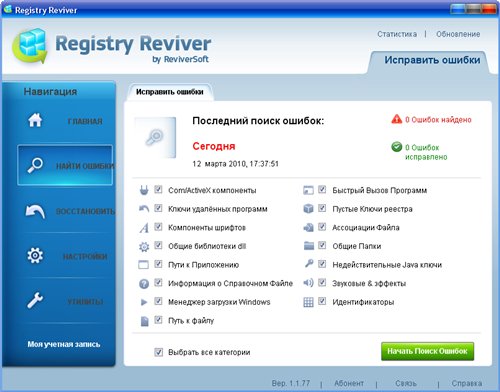Open the Статистика link

(x=397, y=34)
